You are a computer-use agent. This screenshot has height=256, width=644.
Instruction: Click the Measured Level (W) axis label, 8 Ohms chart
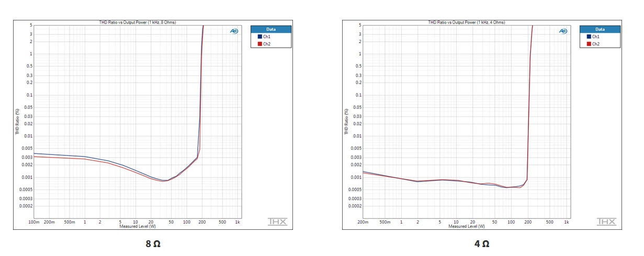click(x=138, y=226)
